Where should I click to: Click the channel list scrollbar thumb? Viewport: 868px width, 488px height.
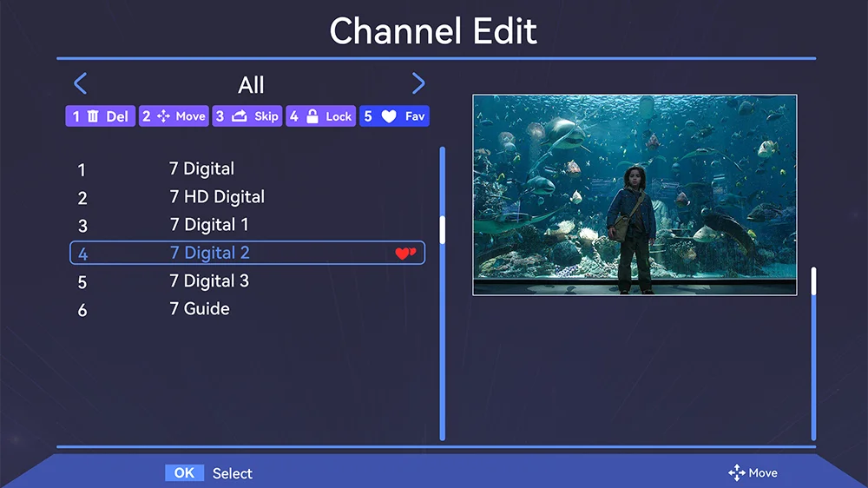[442, 229]
